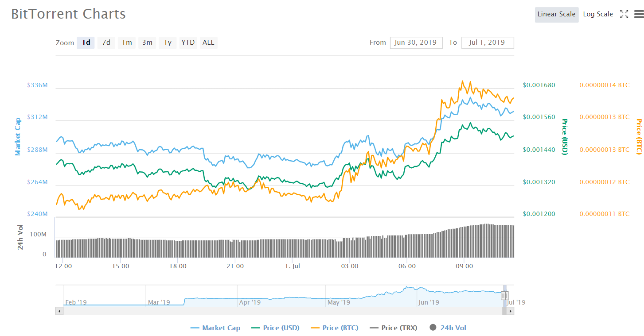The width and height of the screenshot is (644, 336).
Task: Select the 1y zoom range
Action: click(168, 42)
